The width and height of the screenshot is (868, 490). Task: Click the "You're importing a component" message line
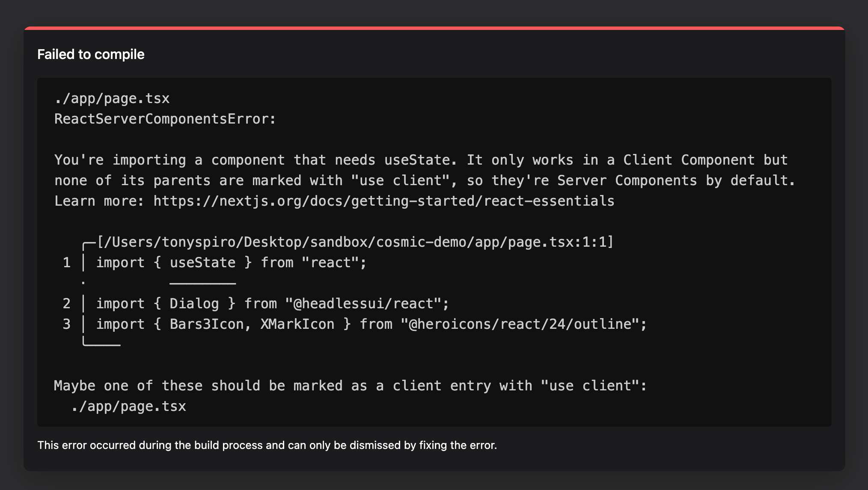421,160
